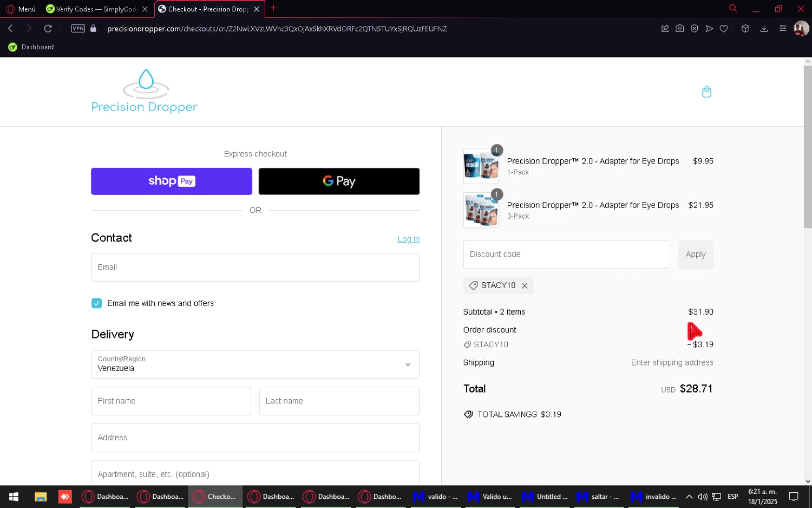The width and height of the screenshot is (812, 508).
Task: Open the saltar taskbar window
Action: [599, 497]
